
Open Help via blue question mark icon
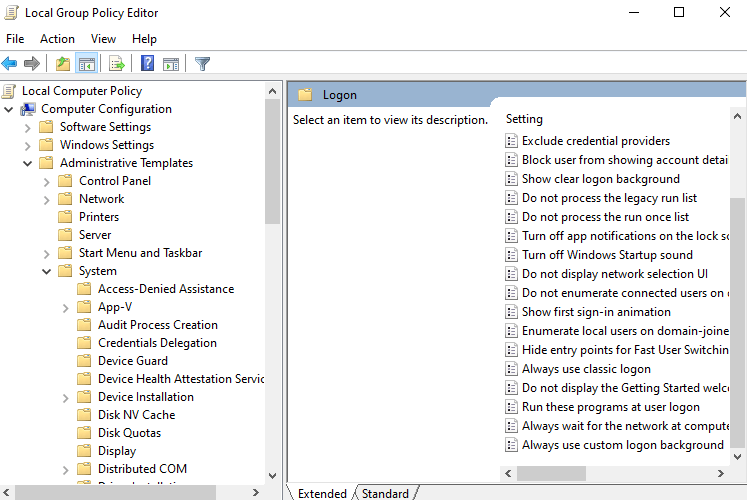[x=147, y=63]
